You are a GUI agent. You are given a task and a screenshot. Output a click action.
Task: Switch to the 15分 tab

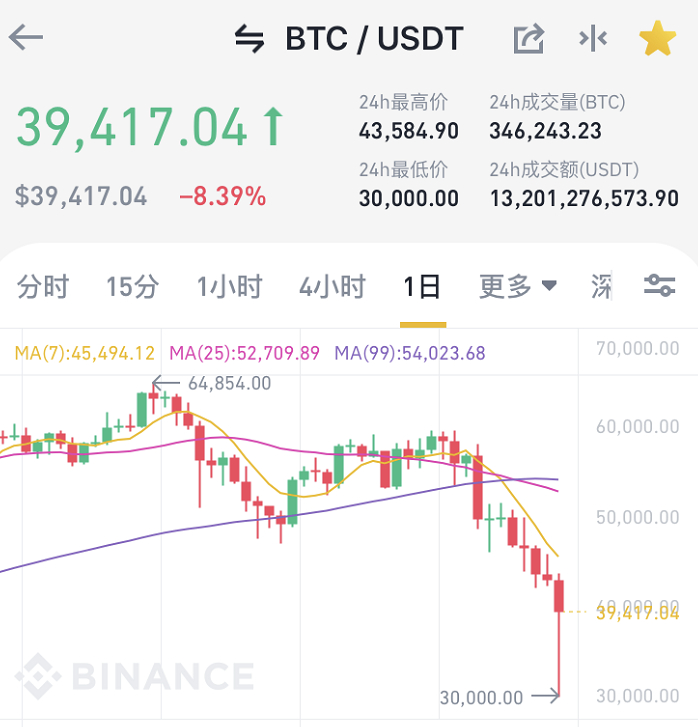click(132, 287)
